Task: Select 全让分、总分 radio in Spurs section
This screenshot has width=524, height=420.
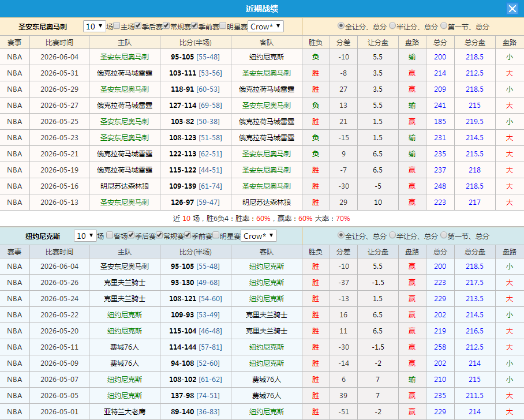Action: pyautogui.click(x=341, y=26)
